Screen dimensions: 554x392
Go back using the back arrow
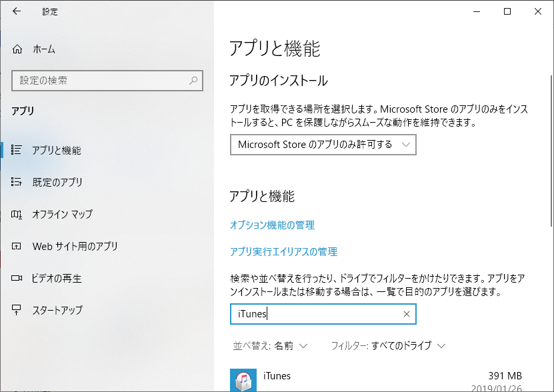point(17,11)
